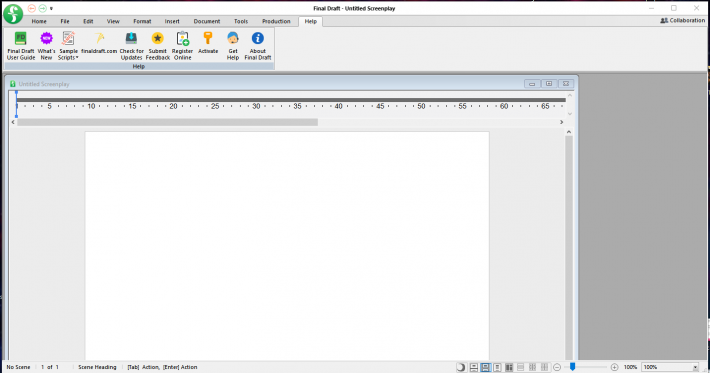The width and height of the screenshot is (710, 373).
Task: Click the horizontal scrollbar thumb below ruler
Action: tap(168, 122)
